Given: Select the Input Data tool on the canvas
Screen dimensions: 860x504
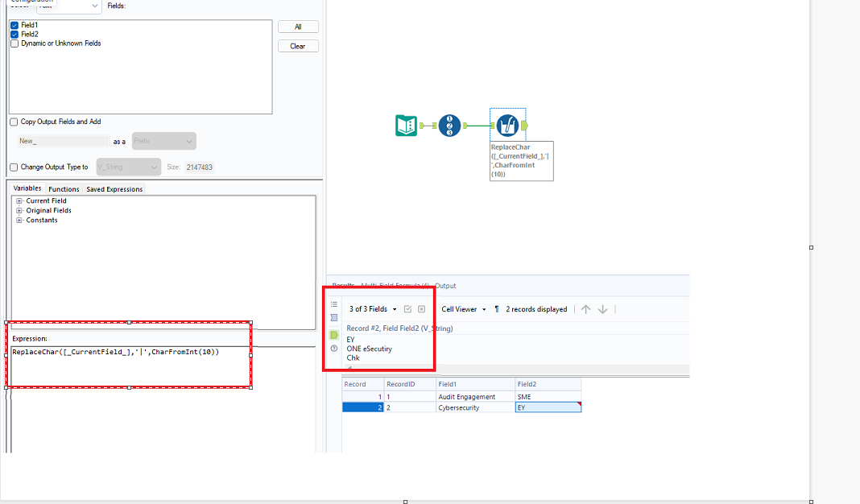Looking at the screenshot, I should coord(406,126).
